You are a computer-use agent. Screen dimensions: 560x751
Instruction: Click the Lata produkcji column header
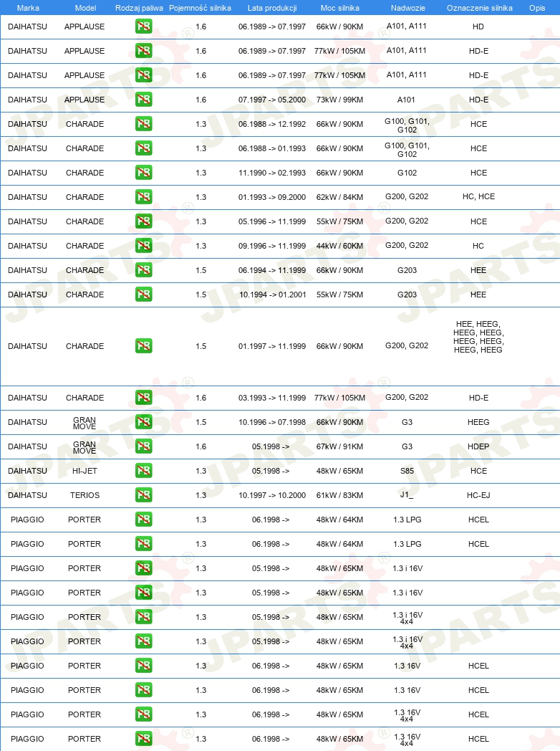pos(272,8)
